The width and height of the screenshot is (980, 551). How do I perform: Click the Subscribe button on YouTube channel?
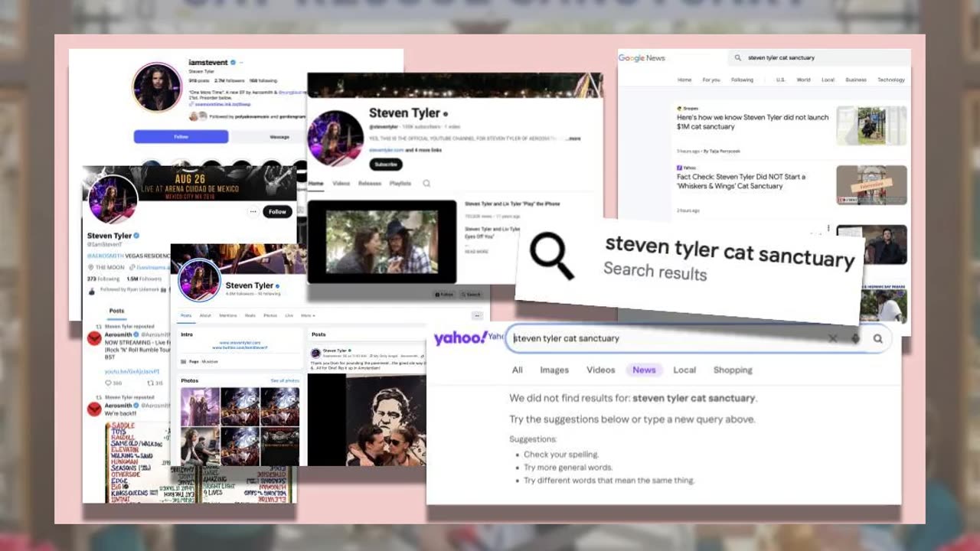click(x=386, y=164)
